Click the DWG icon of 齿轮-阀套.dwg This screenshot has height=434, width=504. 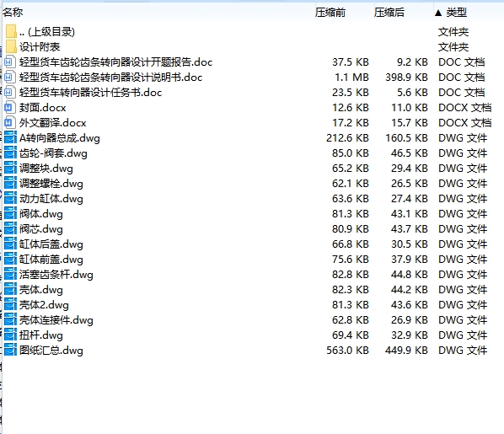[11, 153]
